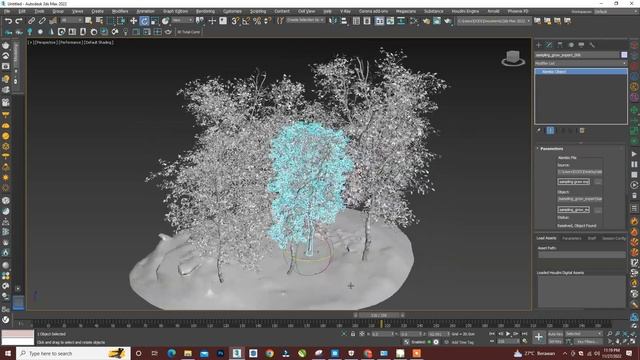Click the pause icon on right toolbar
This screenshot has width=640, height=360.
pyautogui.click(x=634, y=164)
